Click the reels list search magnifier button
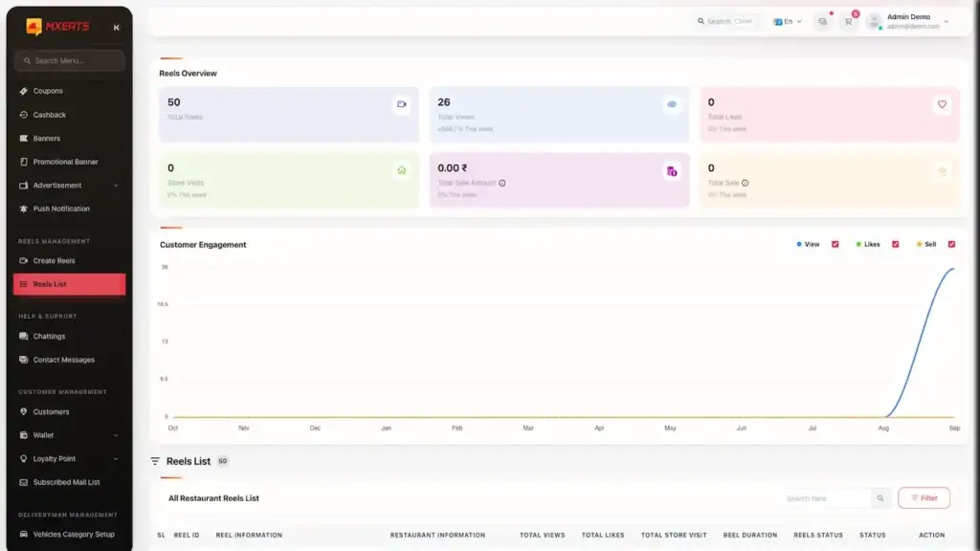The height and width of the screenshot is (551, 980). 880,498
